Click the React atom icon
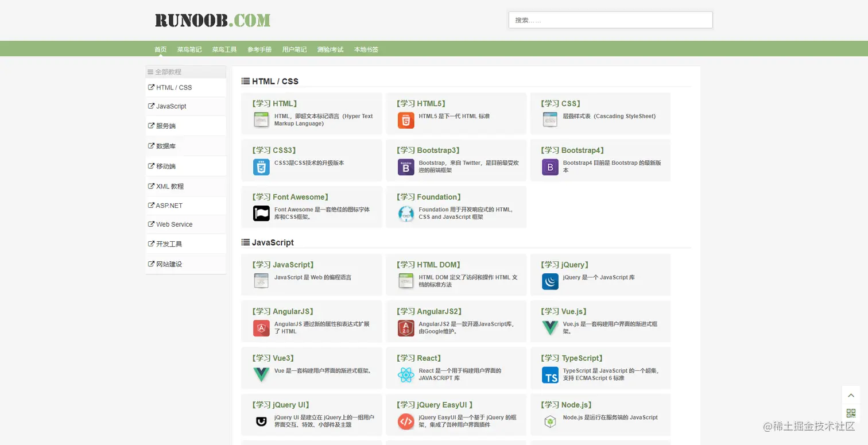Screen dimensions: 868x445 click(x=406, y=374)
